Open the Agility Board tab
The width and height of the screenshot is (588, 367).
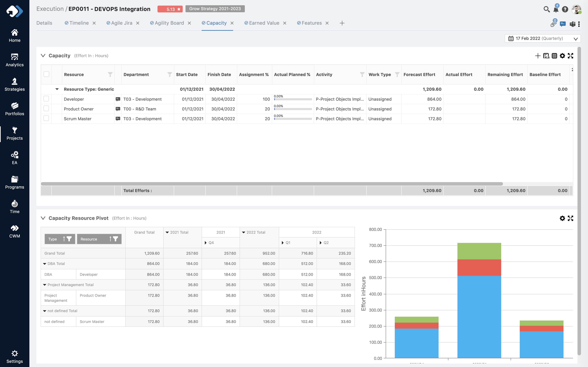coord(169,23)
